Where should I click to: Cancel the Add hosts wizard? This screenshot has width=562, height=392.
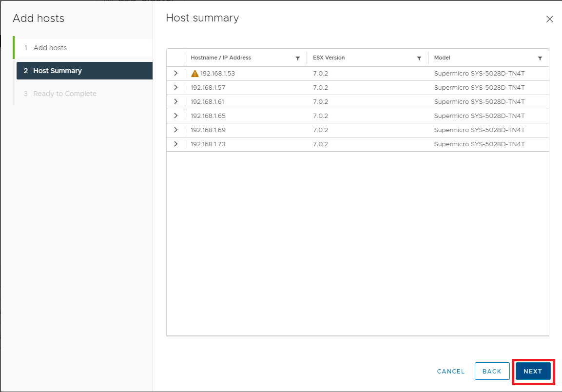coord(451,371)
